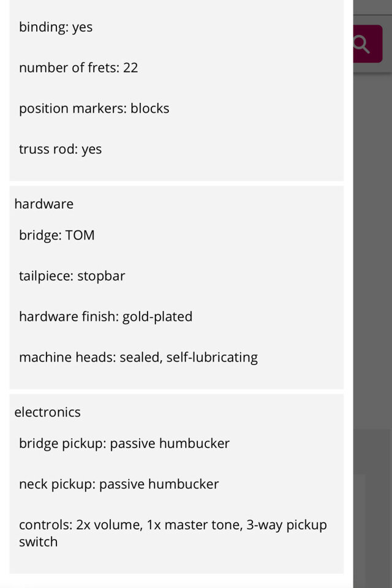This screenshot has height=588, width=392.
Task: Tap the machine heads specification line
Action: click(x=138, y=357)
